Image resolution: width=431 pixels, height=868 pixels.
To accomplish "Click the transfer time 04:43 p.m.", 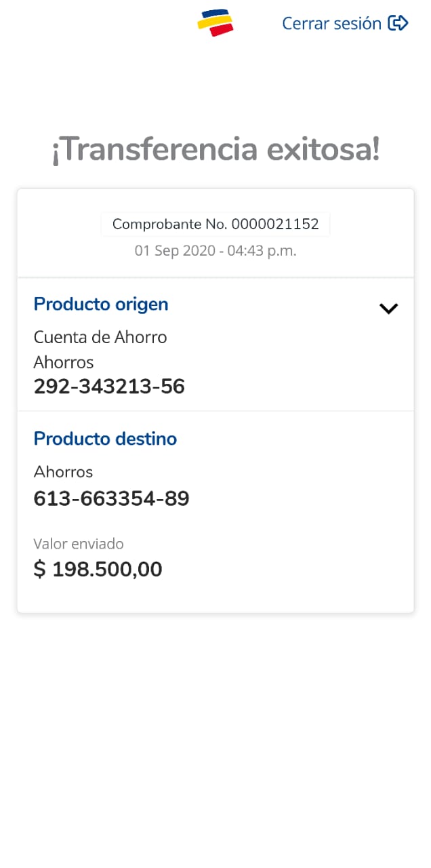I will coord(262,251).
